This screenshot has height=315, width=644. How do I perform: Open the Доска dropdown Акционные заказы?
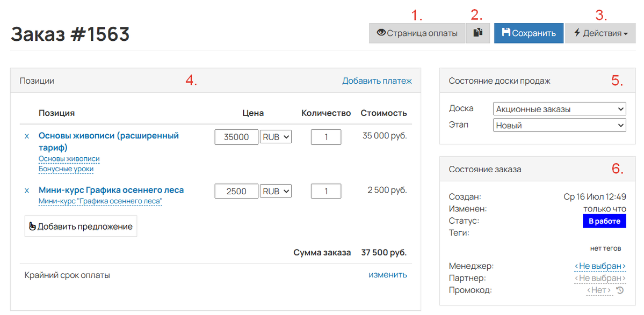[x=559, y=109]
